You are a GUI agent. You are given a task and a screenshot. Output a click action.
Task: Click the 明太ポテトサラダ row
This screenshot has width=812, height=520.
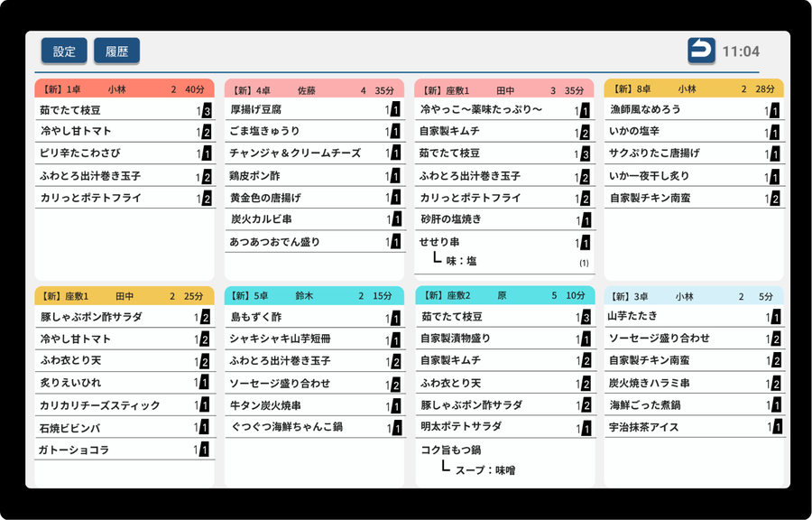coord(505,427)
